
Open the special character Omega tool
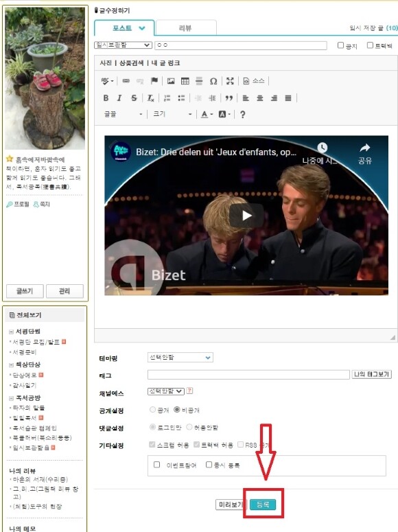pos(213,81)
